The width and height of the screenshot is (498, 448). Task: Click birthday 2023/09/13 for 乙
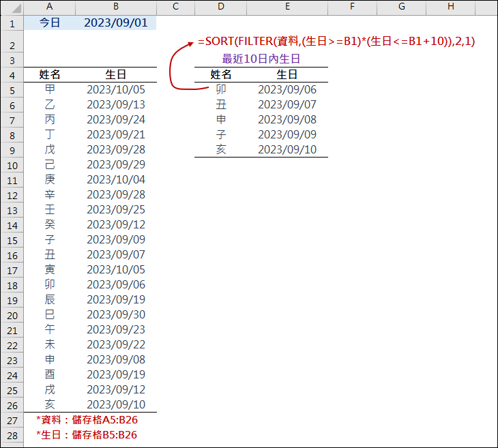[116, 104]
